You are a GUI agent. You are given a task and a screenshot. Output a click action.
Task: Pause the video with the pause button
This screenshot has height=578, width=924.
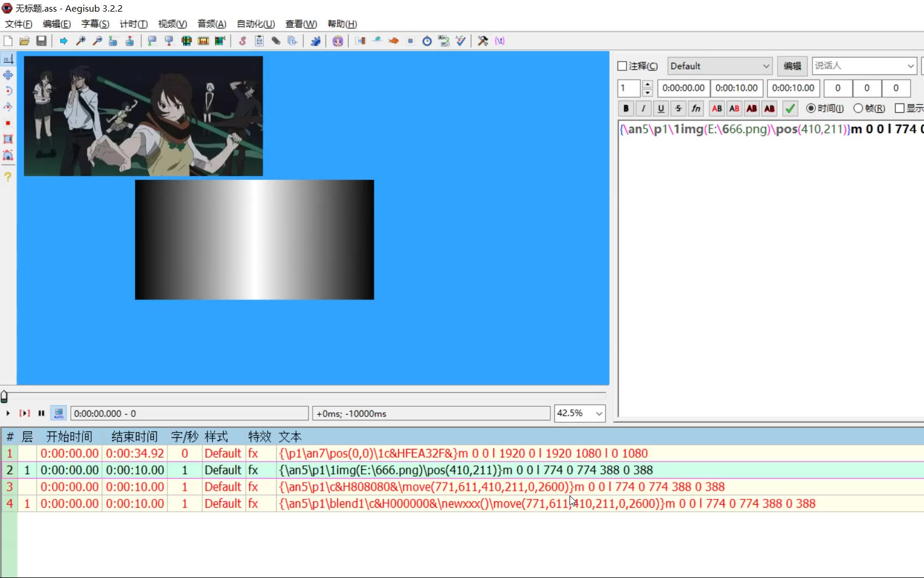pos(41,413)
